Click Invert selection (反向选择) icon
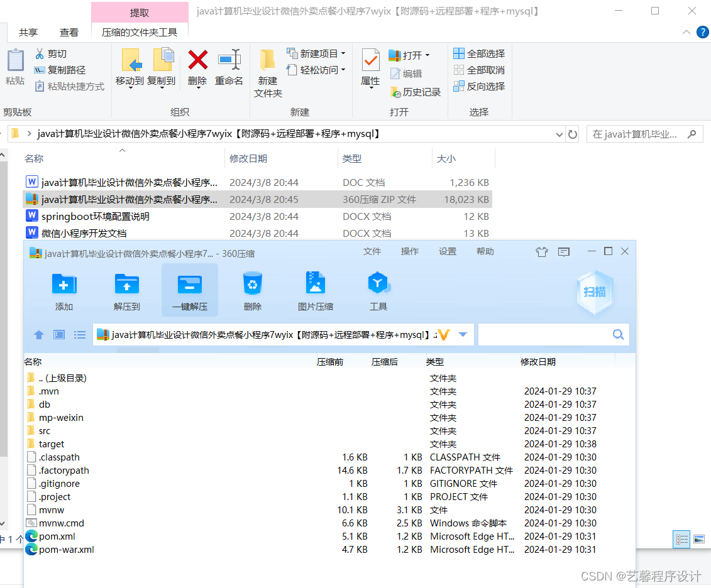The width and height of the screenshot is (711, 588). click(x=459, y=86)
